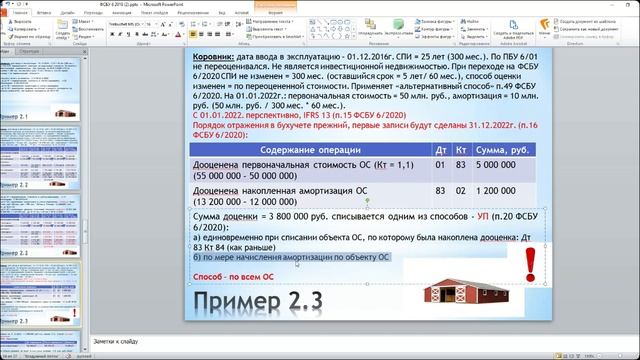
Task: Click the Arrange (Упорядочить) button
Action: coord(370,27)
